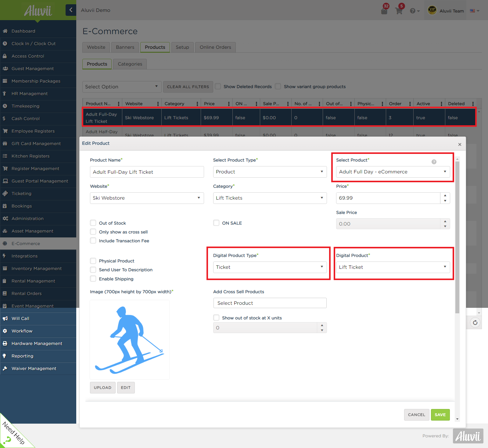This screenshot has width=488, height=448.
Task: Check Send User To Description
Action: (93, 269)
